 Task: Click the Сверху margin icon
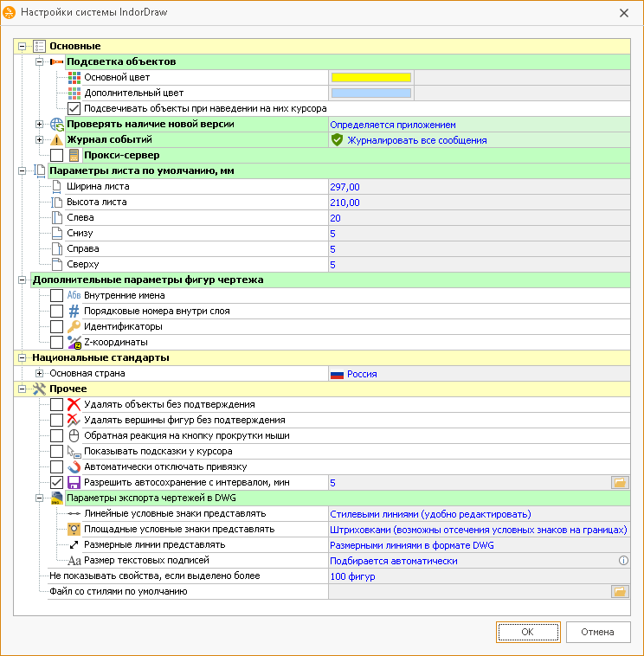[x=57, y=265]
